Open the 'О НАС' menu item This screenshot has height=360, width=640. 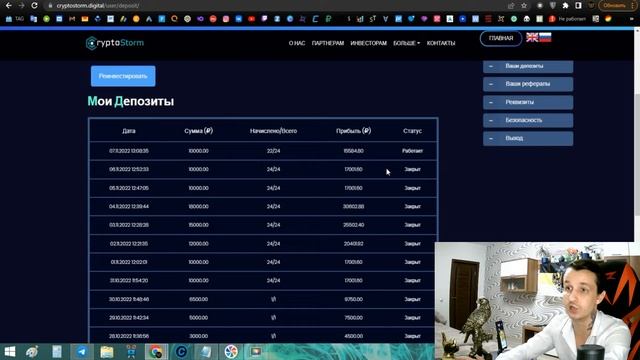297,43
